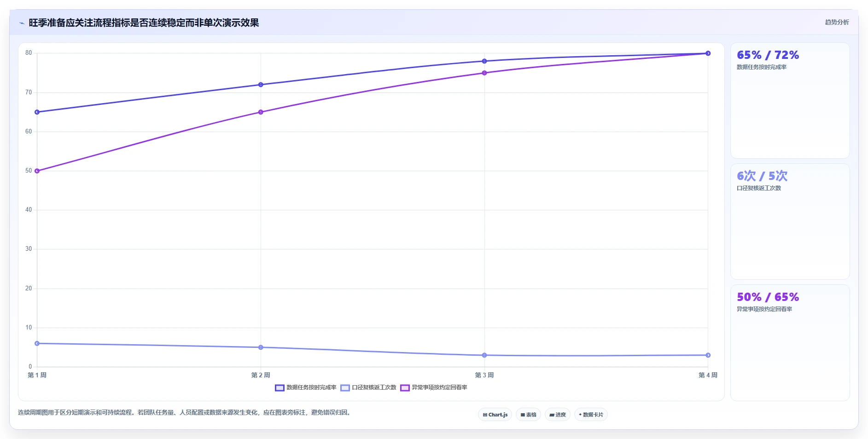Click week 4 point of 口径复核返工次数 at 3
The width and height of the screenshot is (868, 439).
708,355
